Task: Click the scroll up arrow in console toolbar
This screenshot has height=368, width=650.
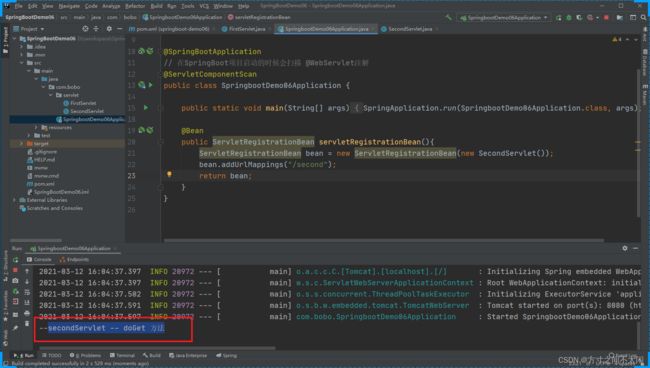Action: click(27, 271)
